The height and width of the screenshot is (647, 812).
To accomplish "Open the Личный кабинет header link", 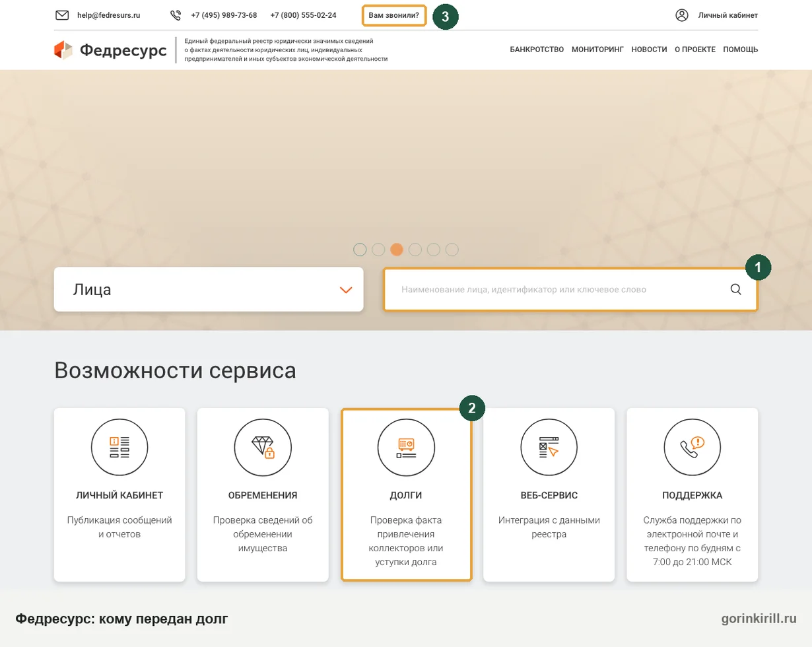I will pos(728,15).
